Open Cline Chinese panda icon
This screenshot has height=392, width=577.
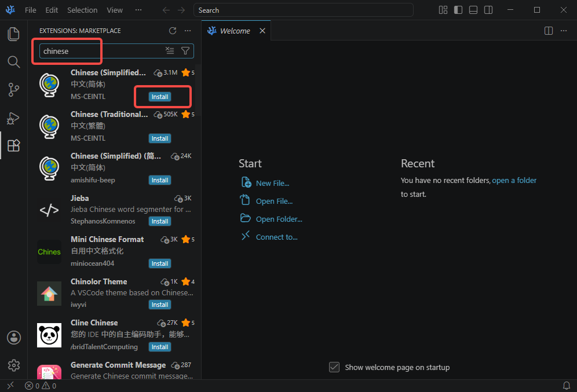[49, 335]
